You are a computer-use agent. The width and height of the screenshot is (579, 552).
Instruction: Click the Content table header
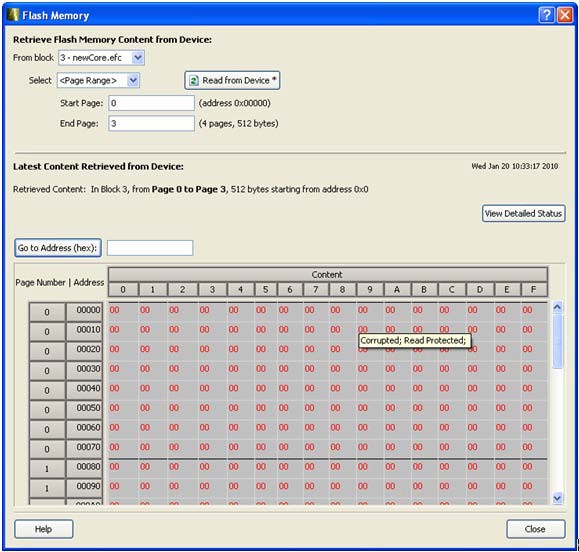[x=327, y=275]
